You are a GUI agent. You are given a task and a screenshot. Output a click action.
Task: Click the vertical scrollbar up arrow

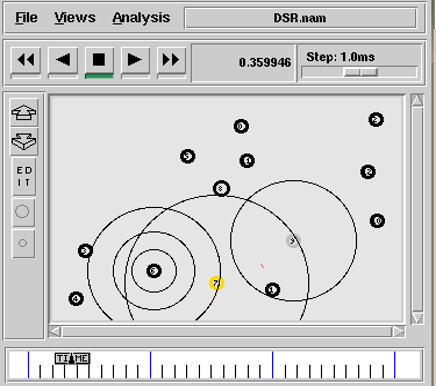[x=417, y=100]
